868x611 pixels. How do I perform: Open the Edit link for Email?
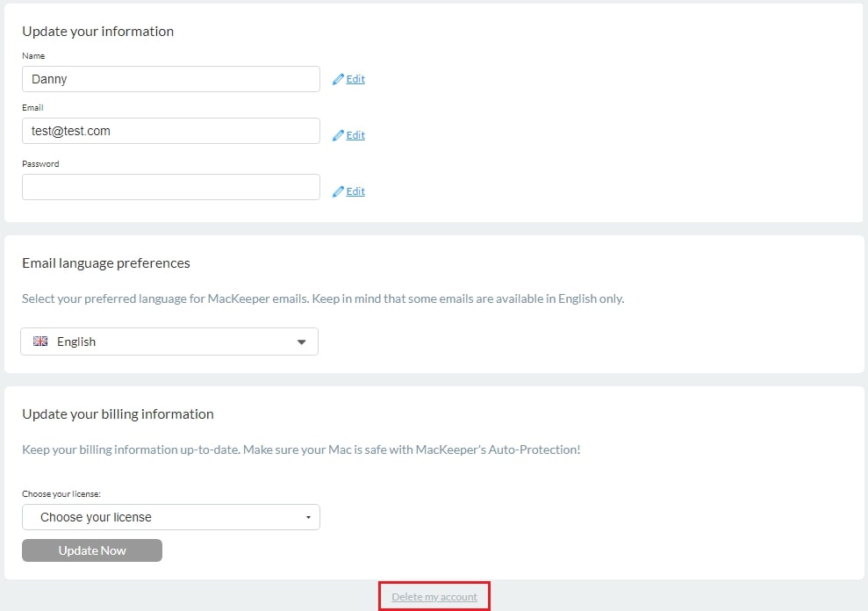[355, 135]
